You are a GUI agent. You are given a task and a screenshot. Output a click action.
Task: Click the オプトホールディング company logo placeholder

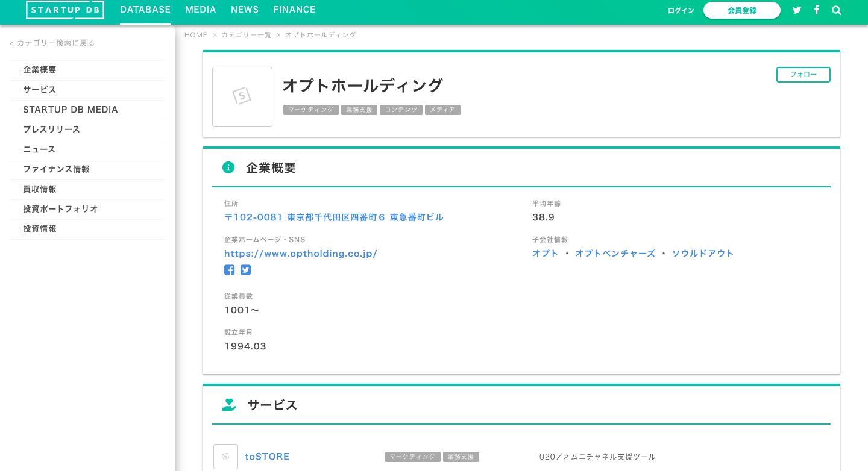[242, 96]
